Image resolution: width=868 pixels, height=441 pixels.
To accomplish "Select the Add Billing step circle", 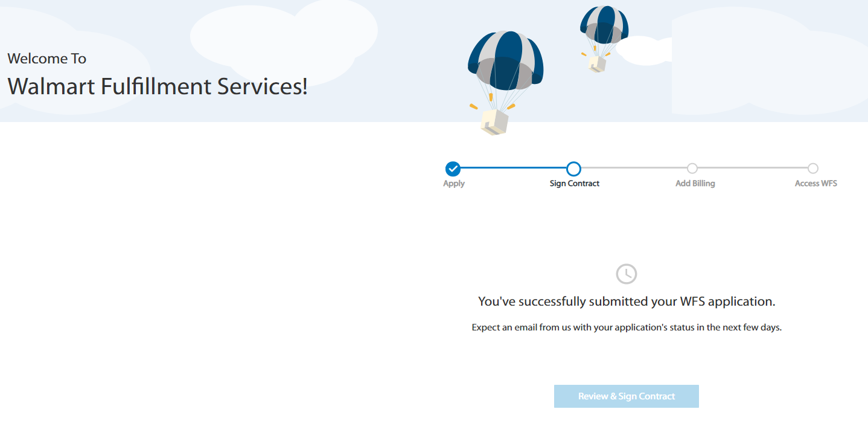I will pyautogui.click(x=692, y=168).
